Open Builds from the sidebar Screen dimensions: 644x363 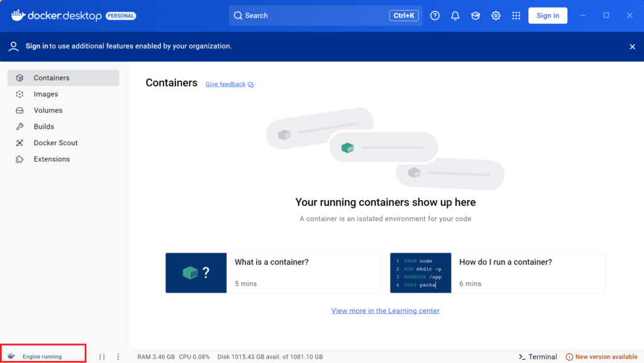44,126
